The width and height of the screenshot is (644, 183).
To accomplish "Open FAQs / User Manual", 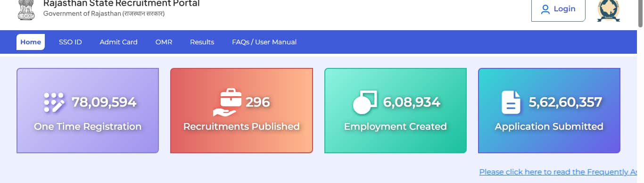I will click(264, 42).
